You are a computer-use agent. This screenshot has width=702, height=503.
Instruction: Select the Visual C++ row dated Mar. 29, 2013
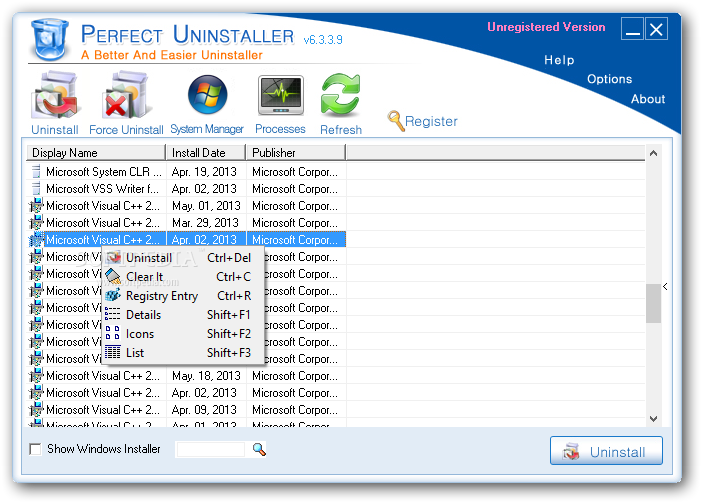(186, 223)
